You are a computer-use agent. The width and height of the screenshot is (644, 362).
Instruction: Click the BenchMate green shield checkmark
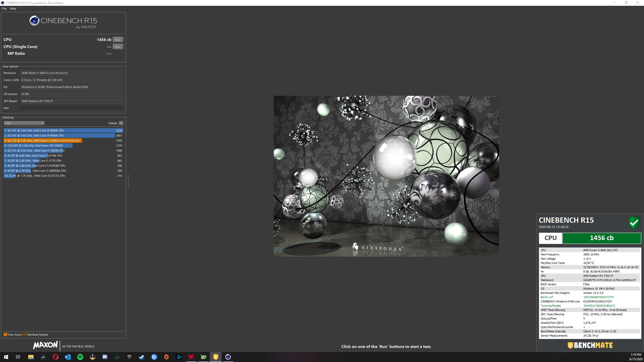[634, 223]
